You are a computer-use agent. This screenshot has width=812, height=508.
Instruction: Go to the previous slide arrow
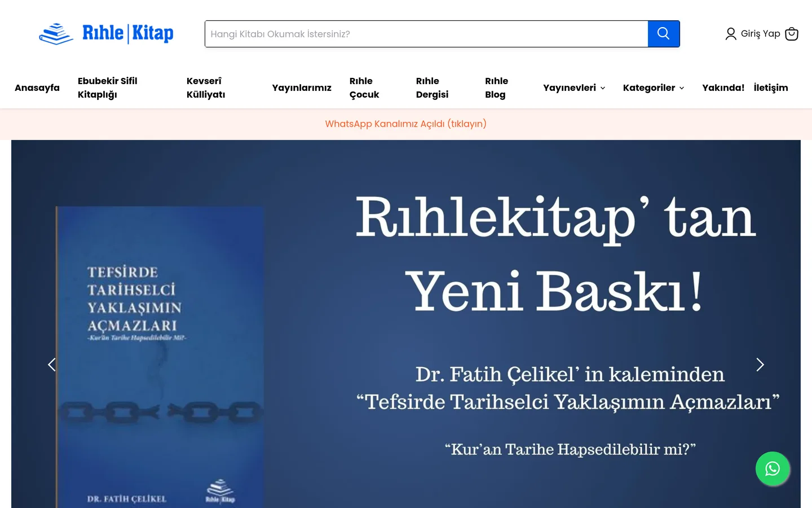52,365
